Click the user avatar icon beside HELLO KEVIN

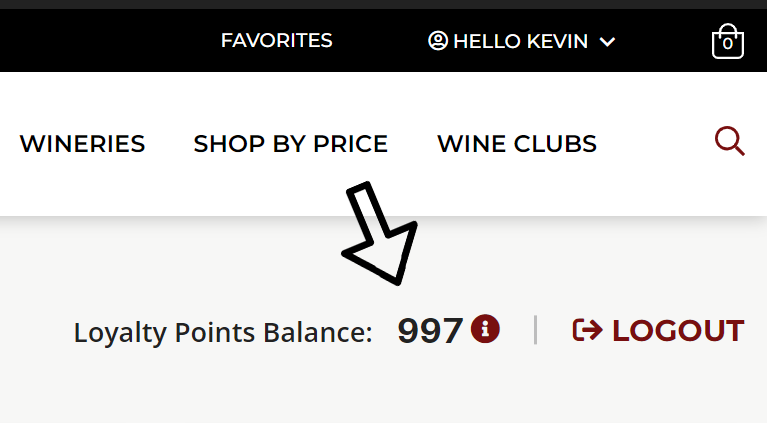(438, 41)
